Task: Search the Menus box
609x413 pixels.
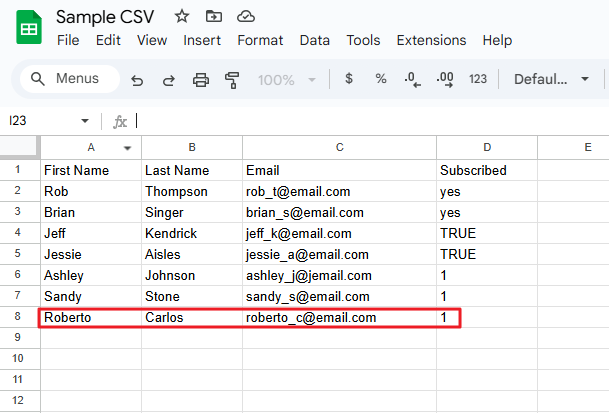Action: click(68, 79)
